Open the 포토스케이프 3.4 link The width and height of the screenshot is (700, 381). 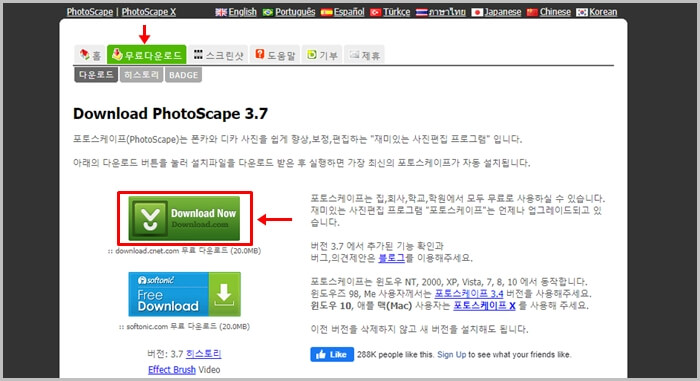click(x=469, y=294)
